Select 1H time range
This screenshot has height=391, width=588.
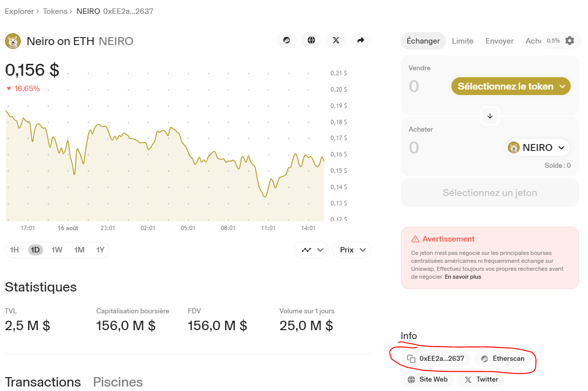coord(14,250)
